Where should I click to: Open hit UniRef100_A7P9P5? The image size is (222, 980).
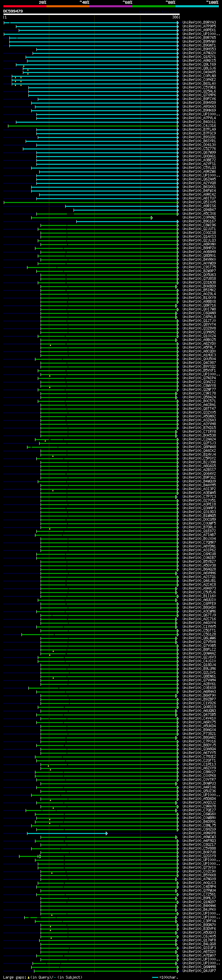coord(199,26)
